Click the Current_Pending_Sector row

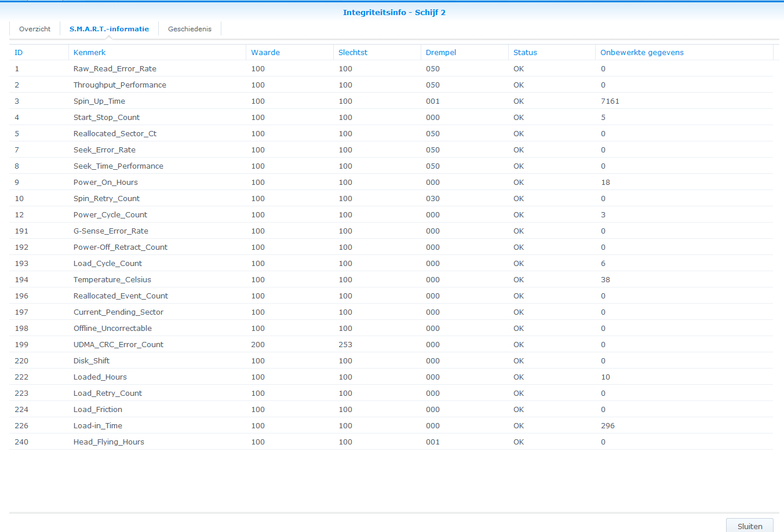(118, 312)
